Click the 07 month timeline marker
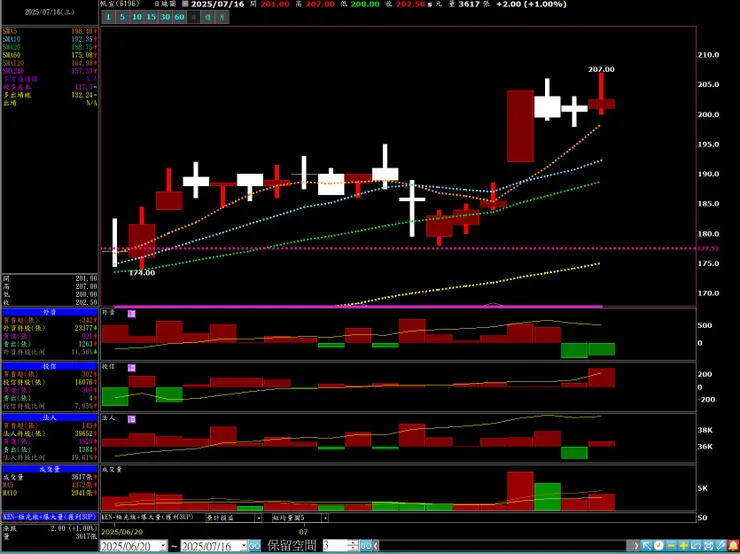Screen dimensions: 740x554 [305, 532]
